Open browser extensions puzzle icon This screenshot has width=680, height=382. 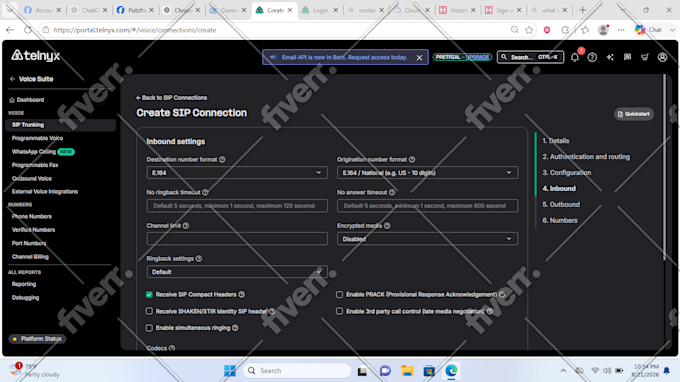point(565,30)
